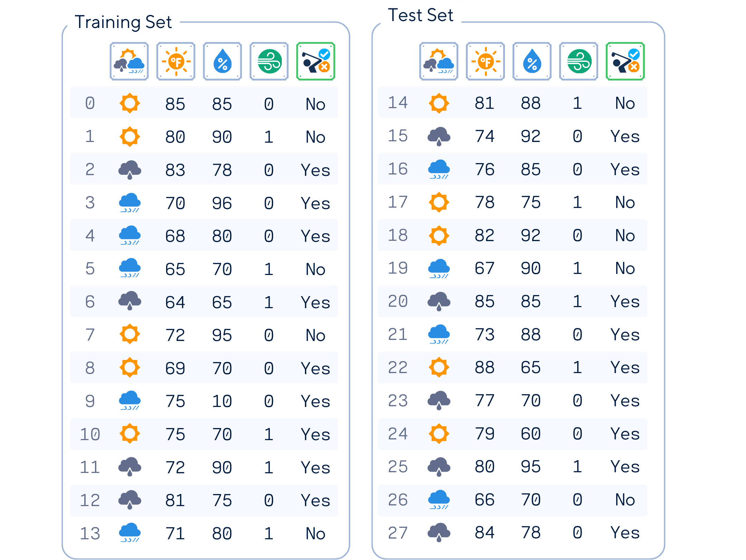Click the Training Set title tab
The width and height of the screenshot is (746, 560).
[123, 22]
